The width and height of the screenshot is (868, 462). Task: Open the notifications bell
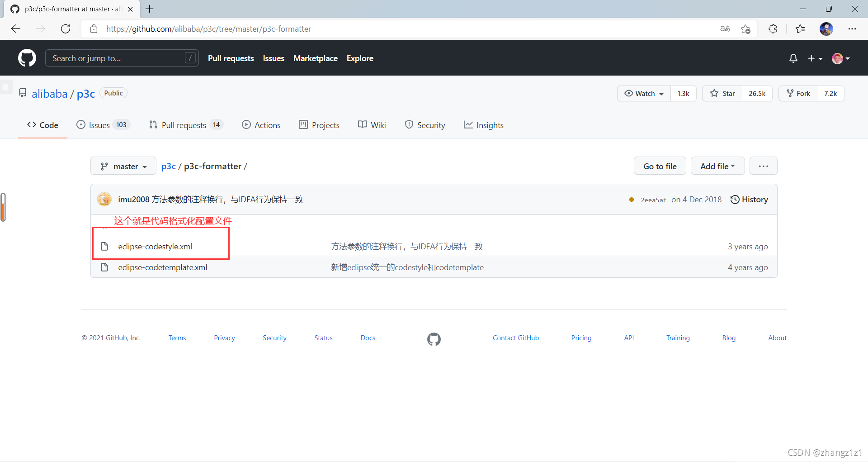(x=793, y=58)
